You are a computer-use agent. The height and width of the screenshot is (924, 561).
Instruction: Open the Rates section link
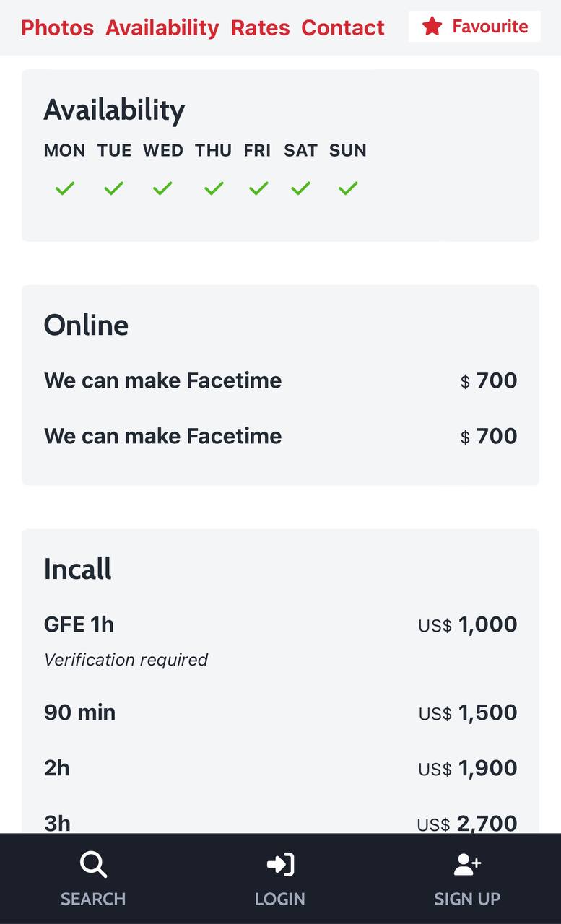pyautogui.click(x=260, y=27)
